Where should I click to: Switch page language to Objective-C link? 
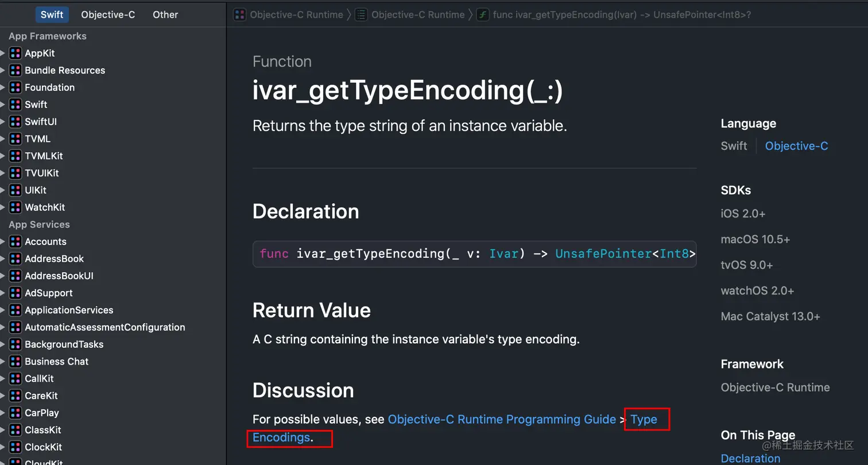point(796,146)
